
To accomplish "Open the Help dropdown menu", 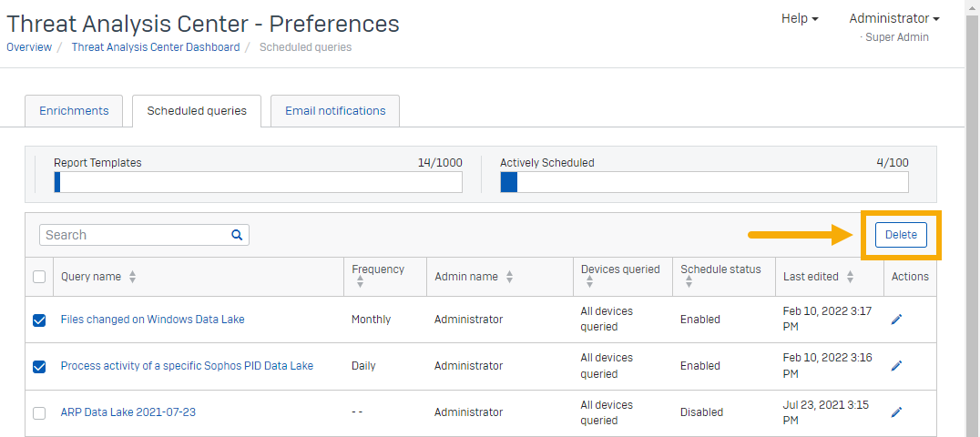I will pyautogui.click(x=799, y=18).
